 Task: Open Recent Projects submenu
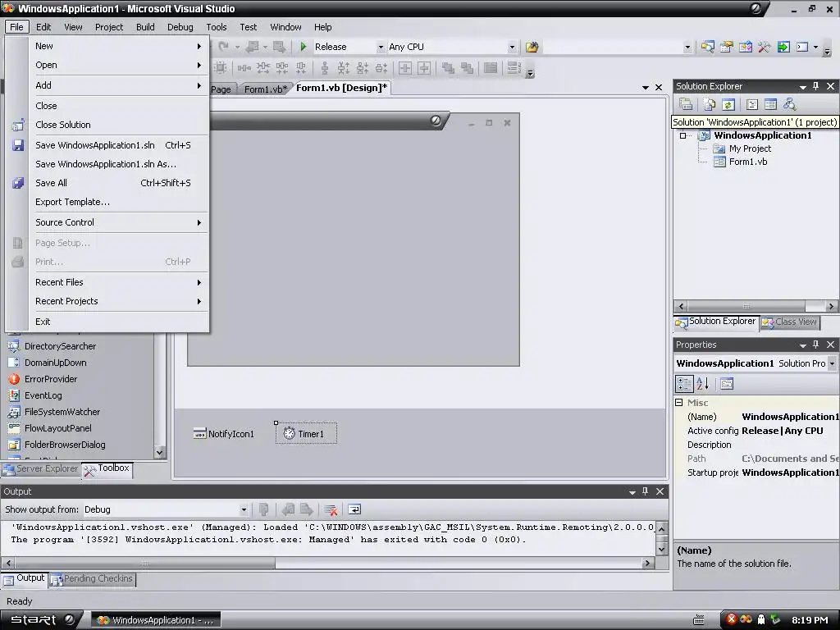[x=118, y=301]
